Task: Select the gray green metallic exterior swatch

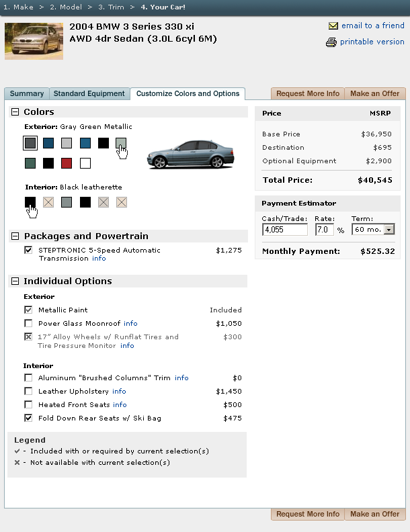Action: pos(121,142)
